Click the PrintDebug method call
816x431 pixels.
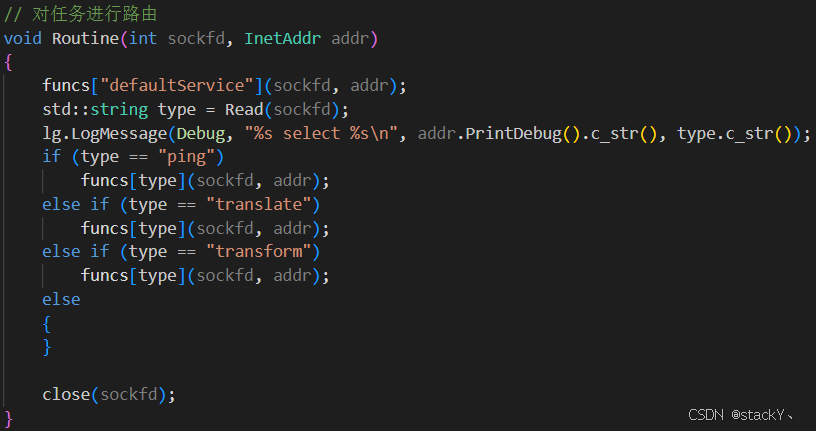[513, 134]
